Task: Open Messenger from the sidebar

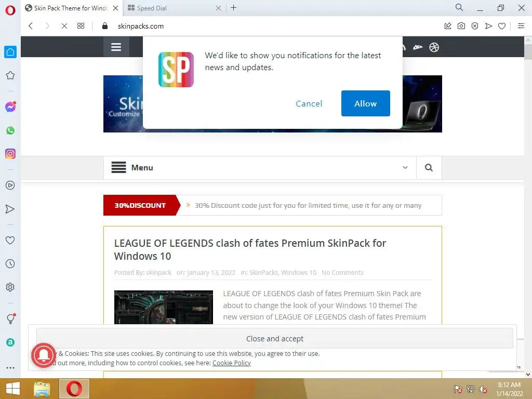Action: [10, 107]
